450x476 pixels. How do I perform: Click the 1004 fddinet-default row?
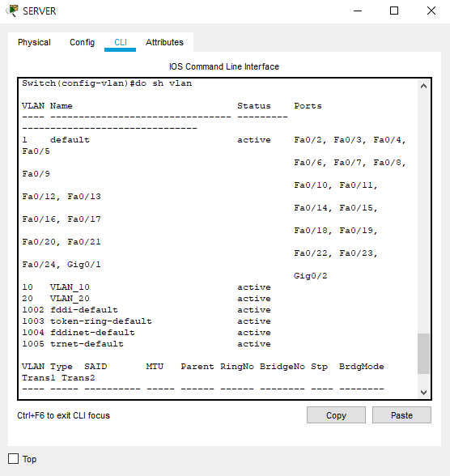tap(146, 333)
